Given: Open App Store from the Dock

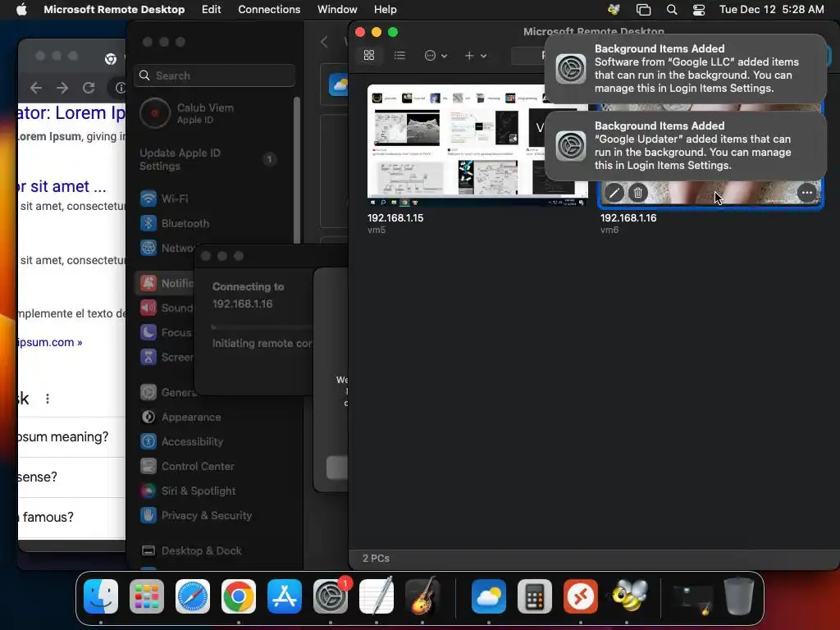Looking at the screenshot, I should click(x=285, y=596).
